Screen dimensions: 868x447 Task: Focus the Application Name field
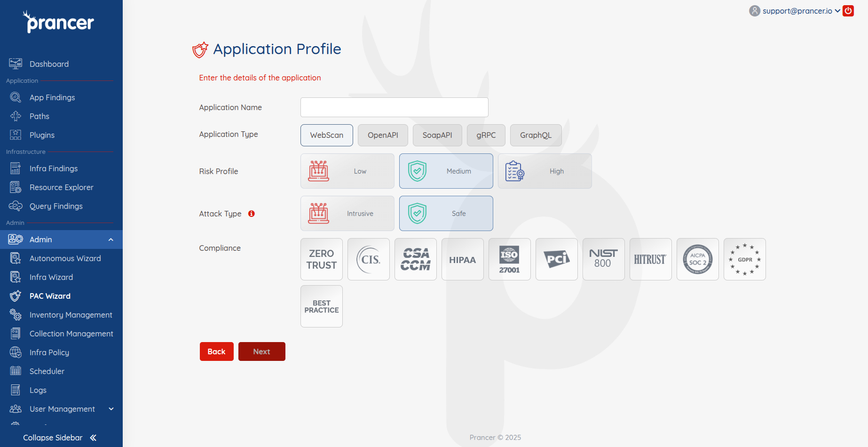tap(395, 107)
